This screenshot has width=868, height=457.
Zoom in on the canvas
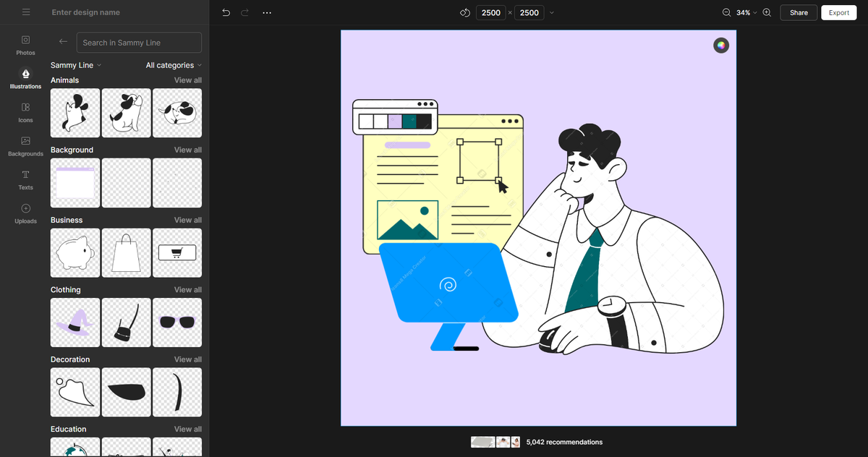click(x=767, y=12)
